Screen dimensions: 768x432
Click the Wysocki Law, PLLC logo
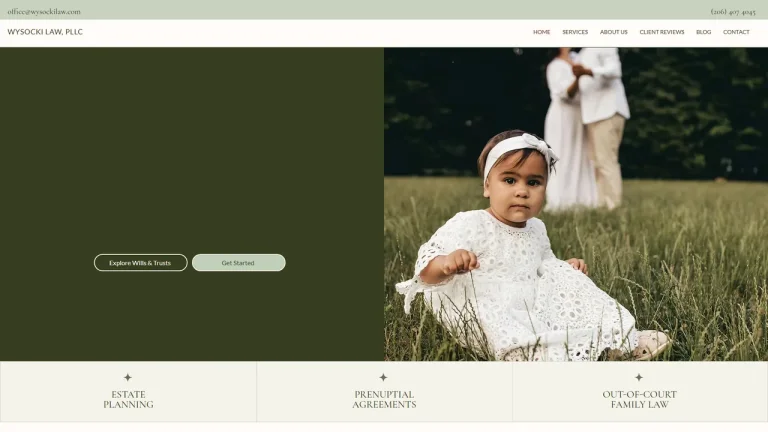pyautogui.click(x=45, y=32)
